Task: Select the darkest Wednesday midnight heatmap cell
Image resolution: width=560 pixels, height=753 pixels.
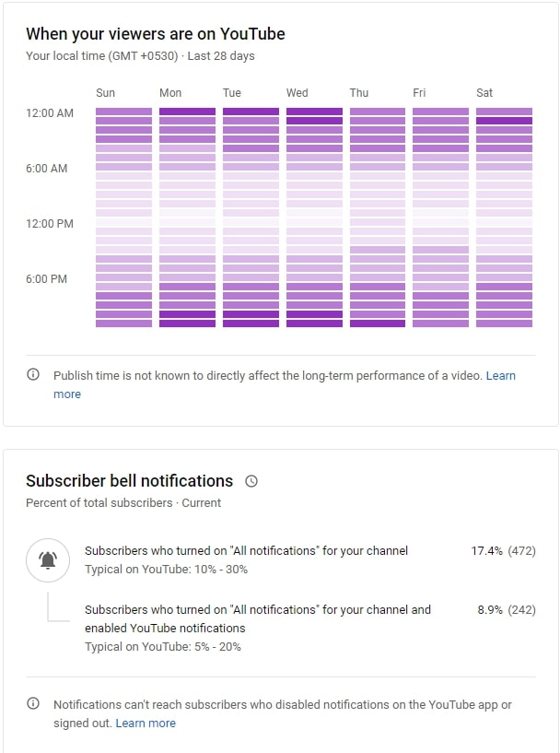Action: click(x=314, y=112)
